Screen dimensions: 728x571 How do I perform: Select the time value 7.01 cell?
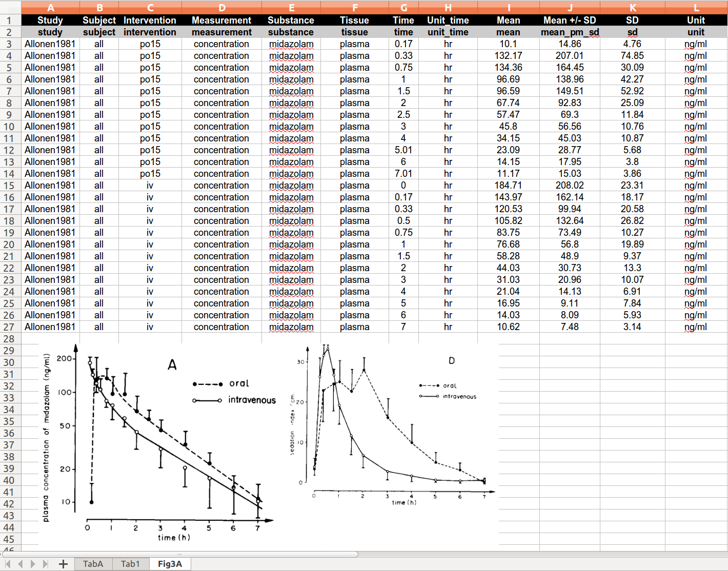(403, 174)
